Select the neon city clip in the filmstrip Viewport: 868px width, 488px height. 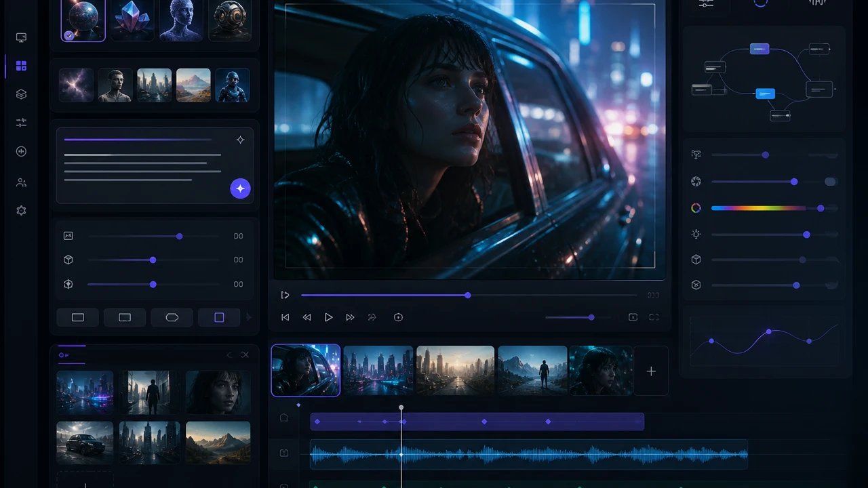coord(378,371)
